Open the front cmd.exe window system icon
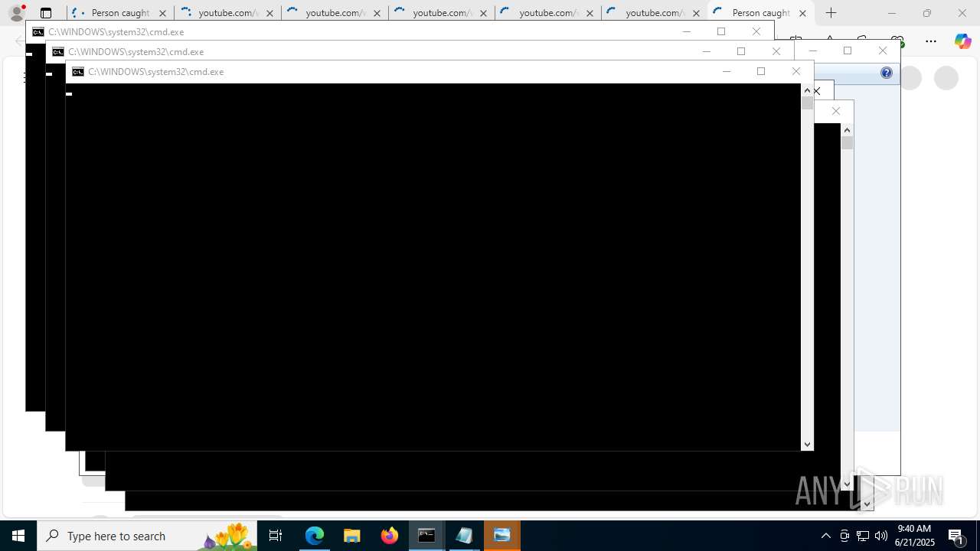Screen dimensions: 980x551 pos(78,71)
